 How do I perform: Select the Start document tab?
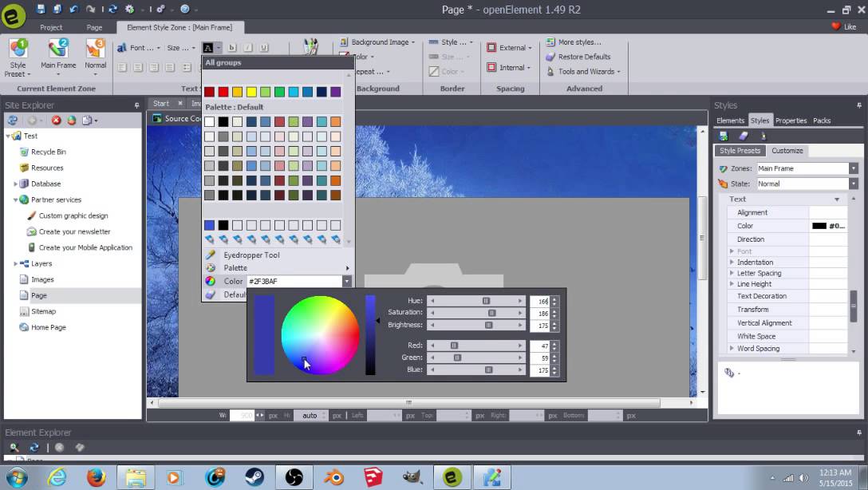161,104
